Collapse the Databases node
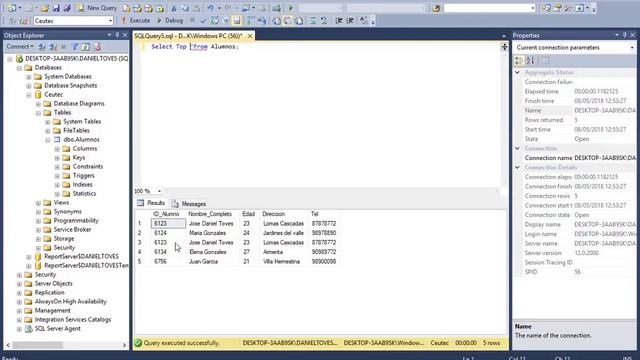The height and width of the screenshot is (360, 640). click(x=19, y=68)
